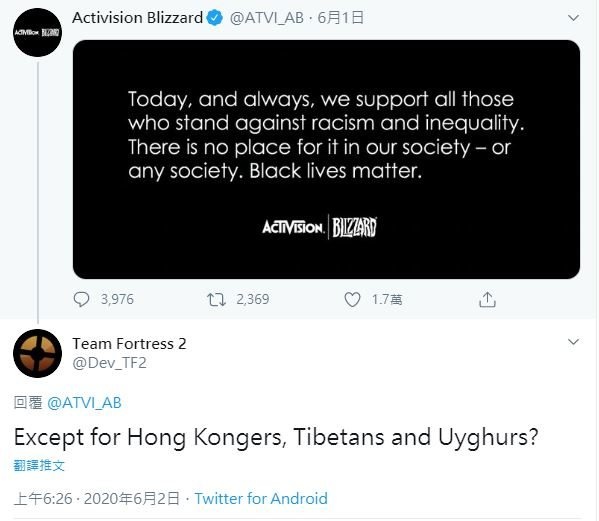This screenshot has height=521, width=599.
Task: Click the 6月1日 tweet date
Action: pyautogui.click(x=340, y=18)
